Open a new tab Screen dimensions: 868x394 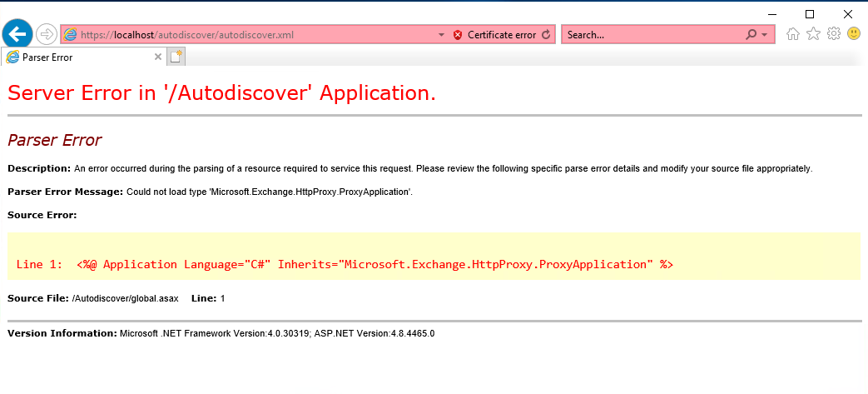coord(176,57)
